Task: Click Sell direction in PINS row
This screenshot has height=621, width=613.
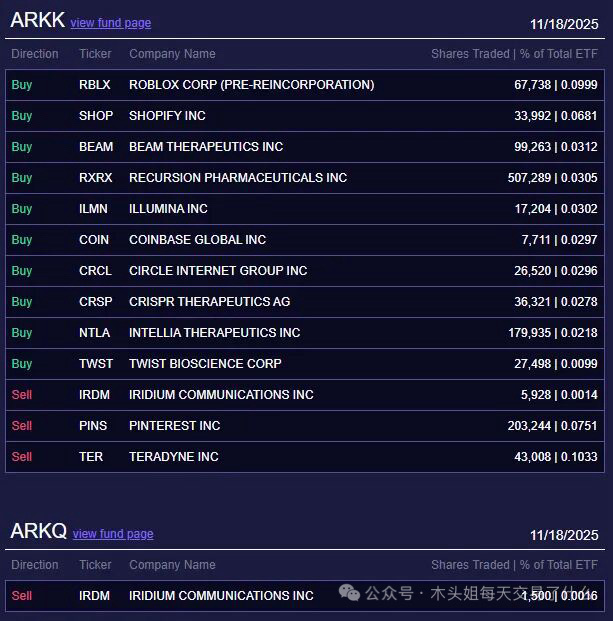Action: pyautogui.click(x=22, y=426)
